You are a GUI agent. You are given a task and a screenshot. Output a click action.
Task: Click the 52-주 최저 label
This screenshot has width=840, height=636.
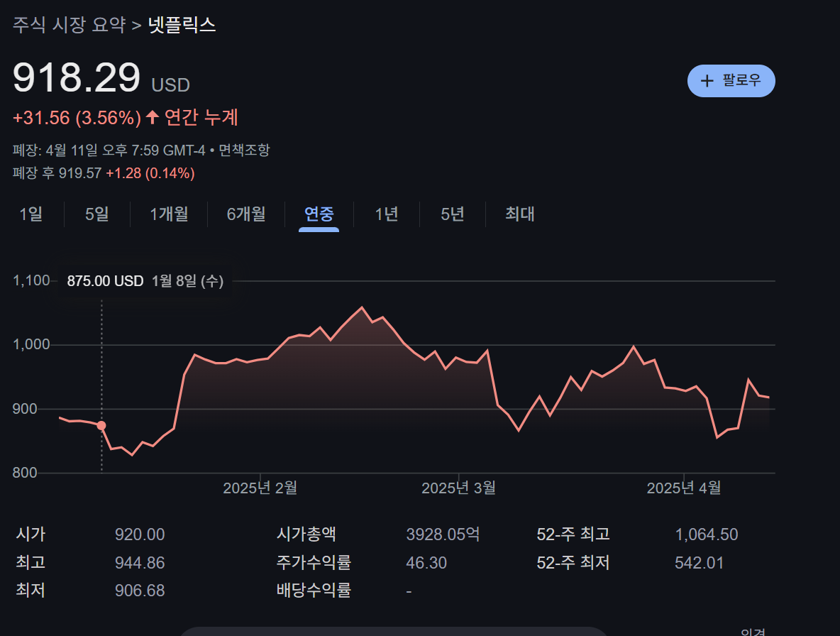tap(573, 563)
